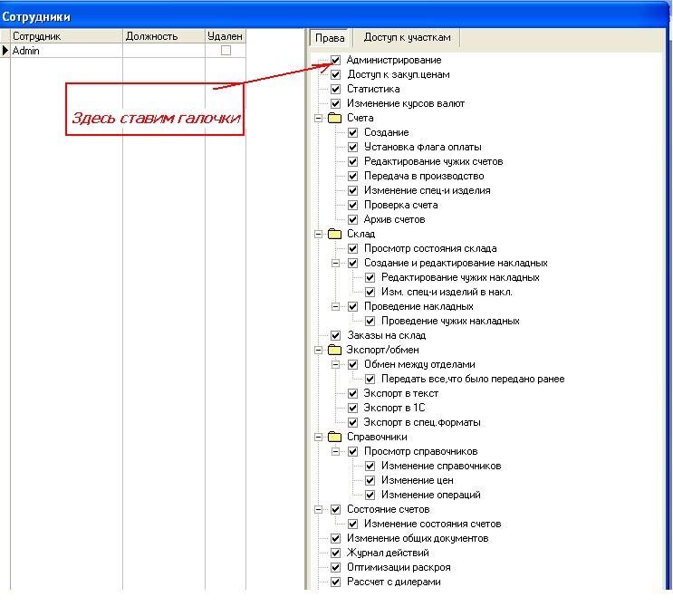673x616 pixels.
Task: Toggle Удален checkbox for Admin
Action: [226, 50]
